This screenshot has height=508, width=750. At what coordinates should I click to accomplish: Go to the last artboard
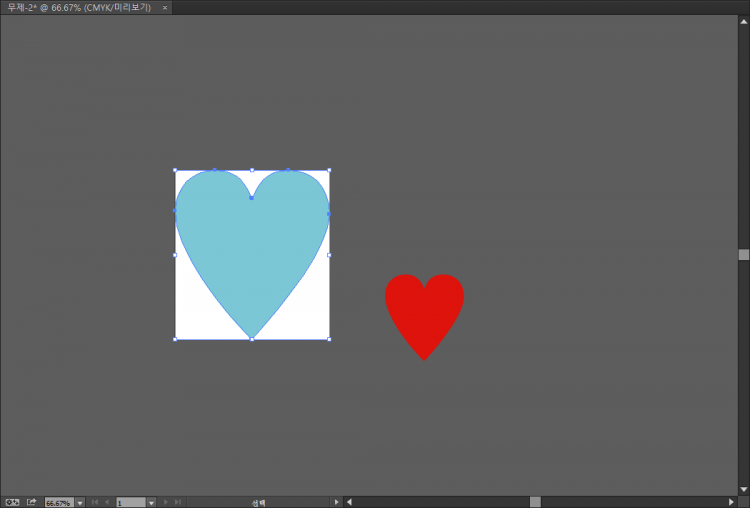pyautogui.click(x=178, y=502)
